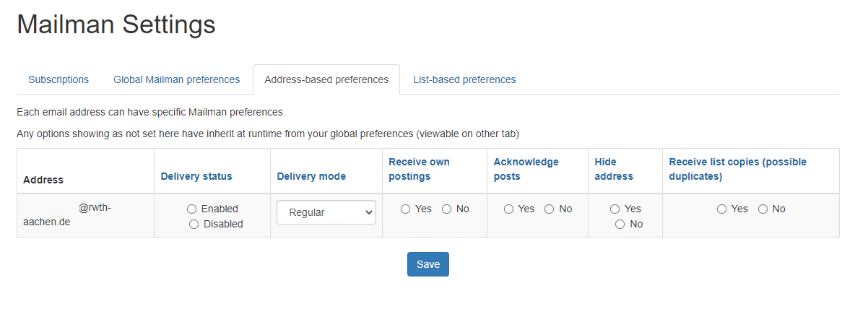Viewport: 868px width, 309px height.
Task: Go to the List-based preferences tab
Action: coord(464,79)
